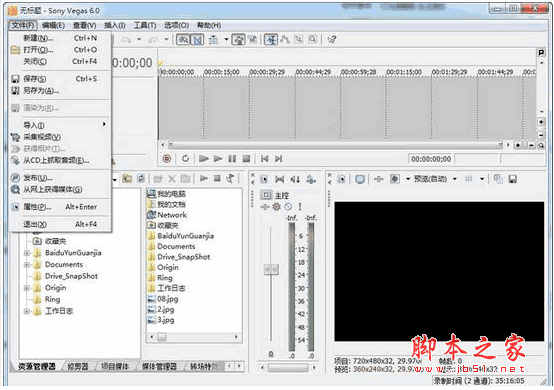
Task: Click the automation clock icon under 主控
Action: (x=289, y=207)
